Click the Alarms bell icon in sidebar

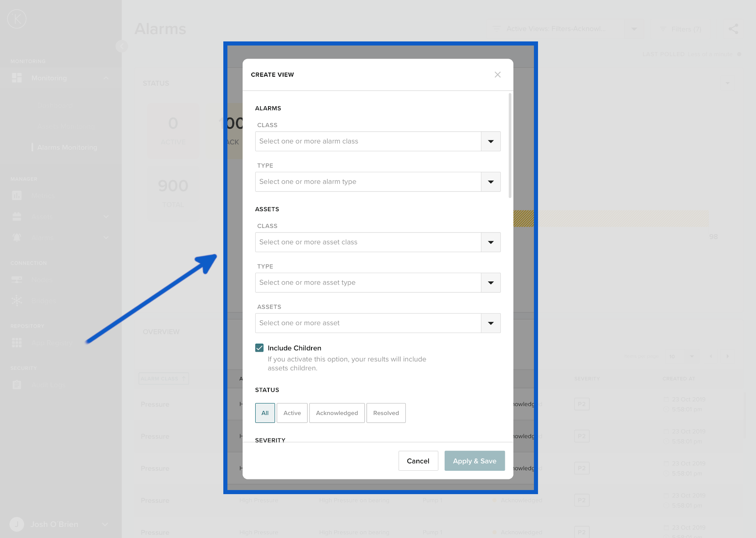click(17, 237)
